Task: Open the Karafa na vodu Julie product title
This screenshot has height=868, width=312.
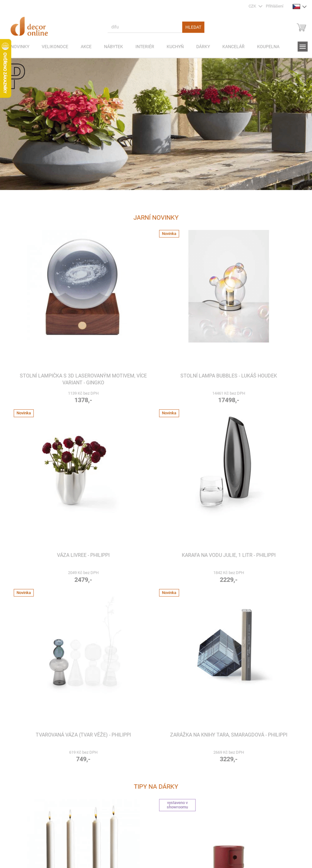Action: pyautogui.click(x=228, y=555)
